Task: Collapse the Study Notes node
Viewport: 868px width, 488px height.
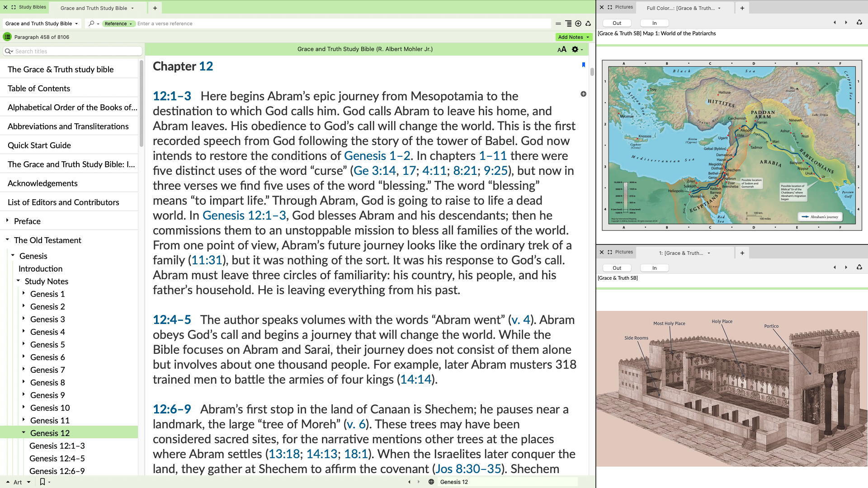Action: [x=18, y=281]
